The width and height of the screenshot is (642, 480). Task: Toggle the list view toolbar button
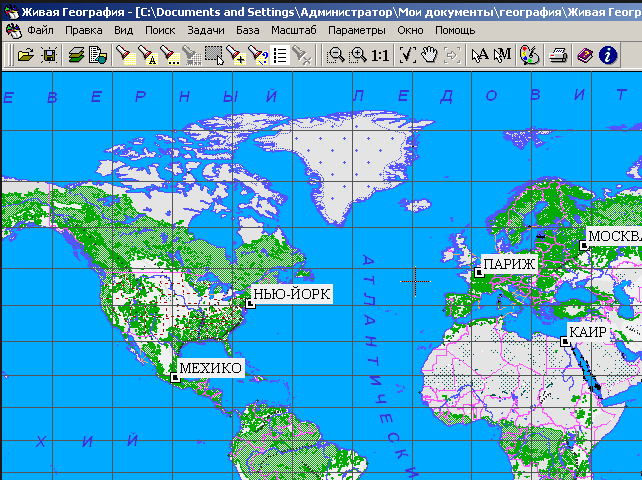pyautogui.click(x=280, y=55)
